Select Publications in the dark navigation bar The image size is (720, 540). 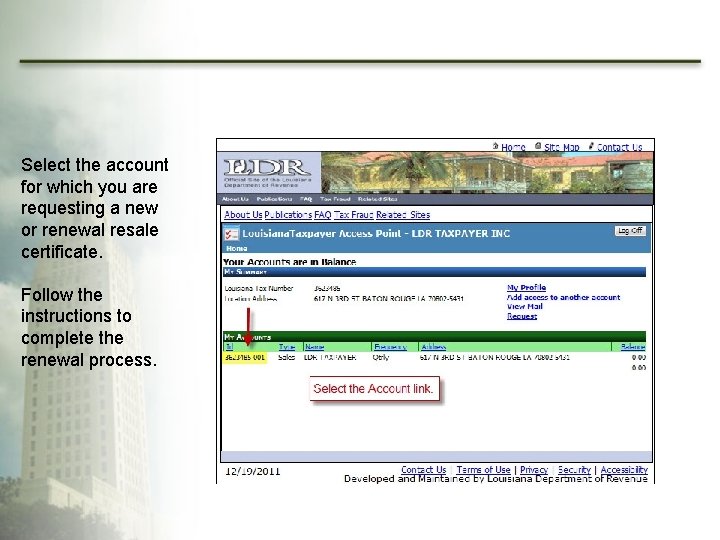(x=274, y=199)
